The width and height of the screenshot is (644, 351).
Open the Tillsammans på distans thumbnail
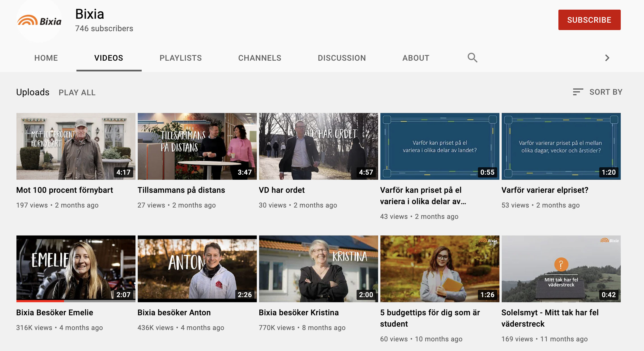pyautogui.click(x=197, y=146)
